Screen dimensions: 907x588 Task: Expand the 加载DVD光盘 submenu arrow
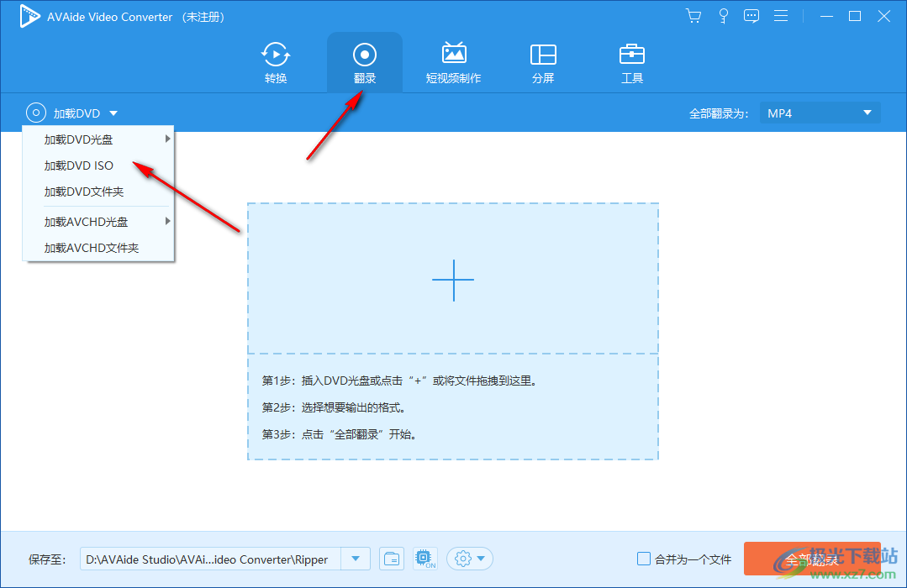[168, 139]
